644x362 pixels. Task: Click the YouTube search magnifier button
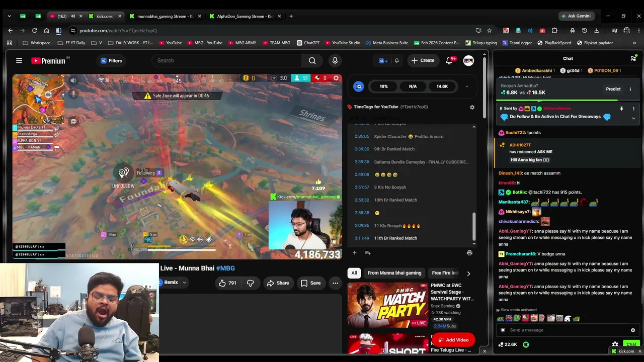[312, 61]
